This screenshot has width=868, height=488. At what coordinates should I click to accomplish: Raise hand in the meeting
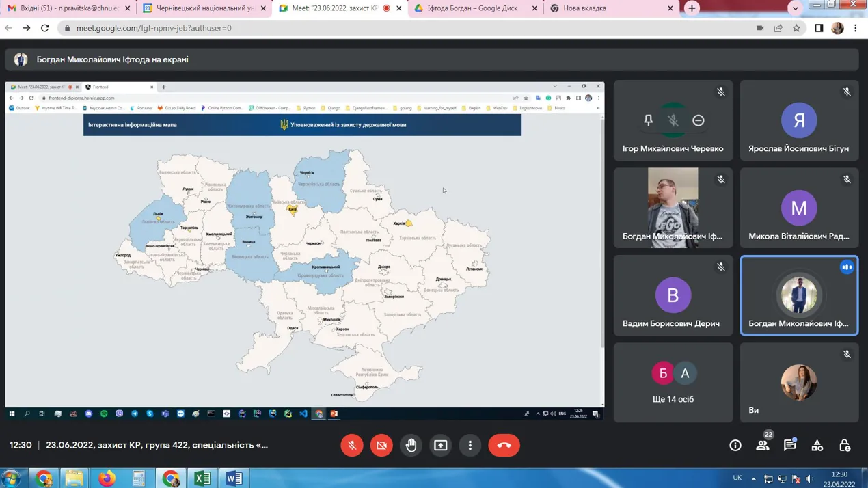(411, 446)
